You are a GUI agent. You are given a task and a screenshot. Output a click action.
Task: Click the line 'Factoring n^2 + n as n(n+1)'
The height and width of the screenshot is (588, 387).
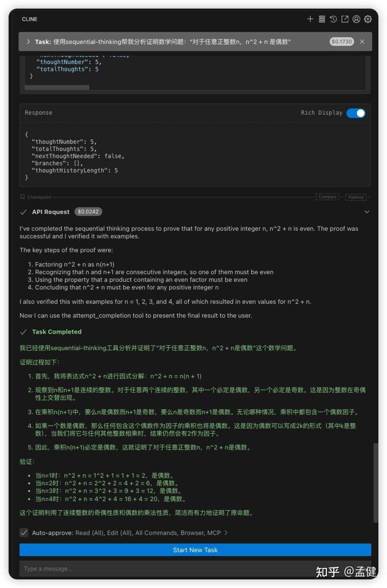(75, 264)
